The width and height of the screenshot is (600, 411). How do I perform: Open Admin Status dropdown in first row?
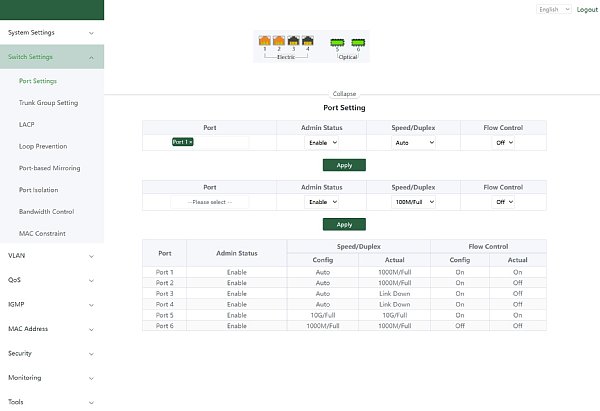[321, 143]
